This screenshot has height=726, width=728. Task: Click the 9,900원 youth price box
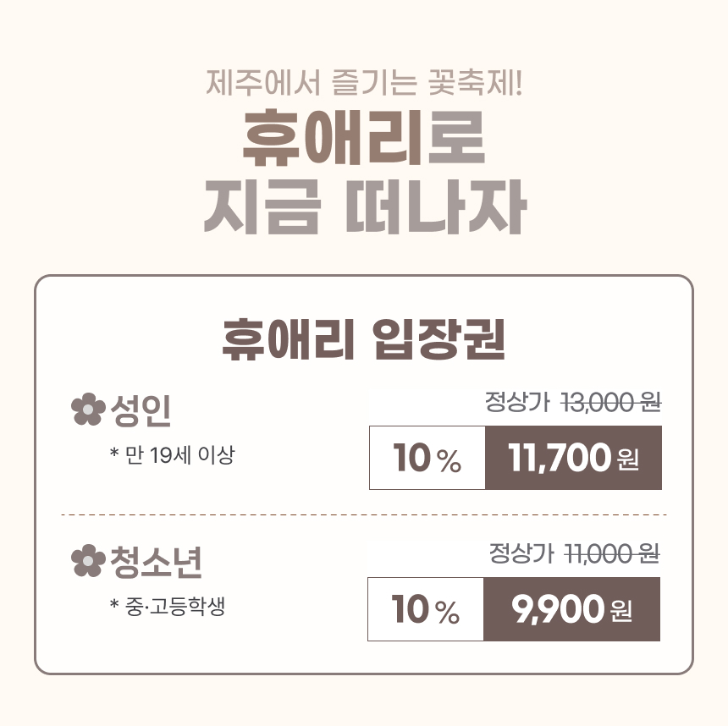[571, 609]
